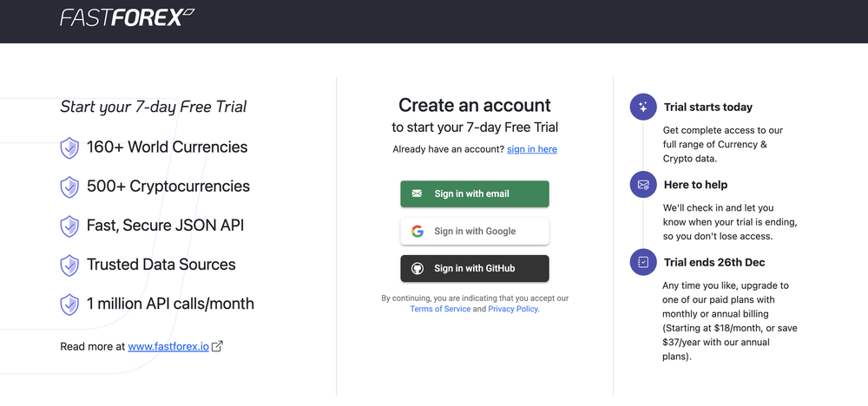This screenshot has height=406, width=868.
Task: Click sparkle icon next to Trial starts today
Action: pos(643,108)
